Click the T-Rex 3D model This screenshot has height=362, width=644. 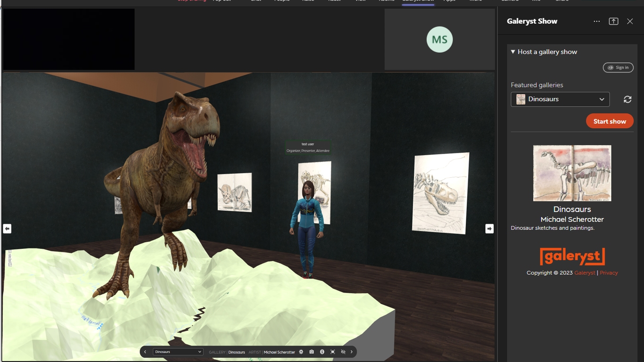coord(163,189)
